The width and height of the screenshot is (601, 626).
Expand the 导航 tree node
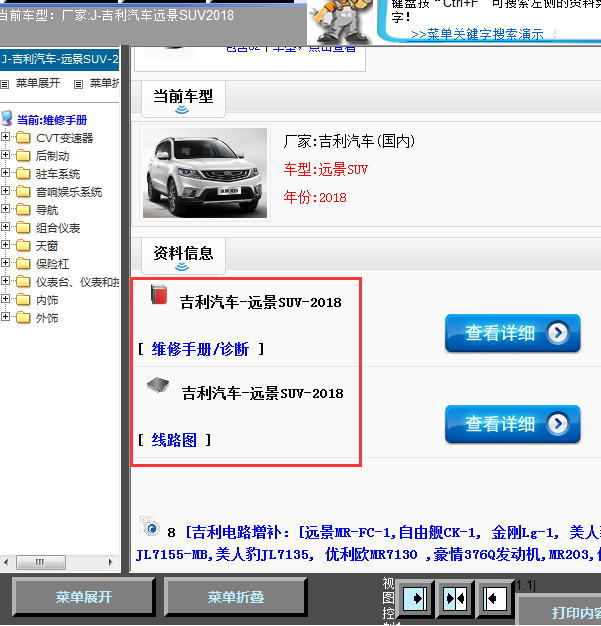[5, 208]
